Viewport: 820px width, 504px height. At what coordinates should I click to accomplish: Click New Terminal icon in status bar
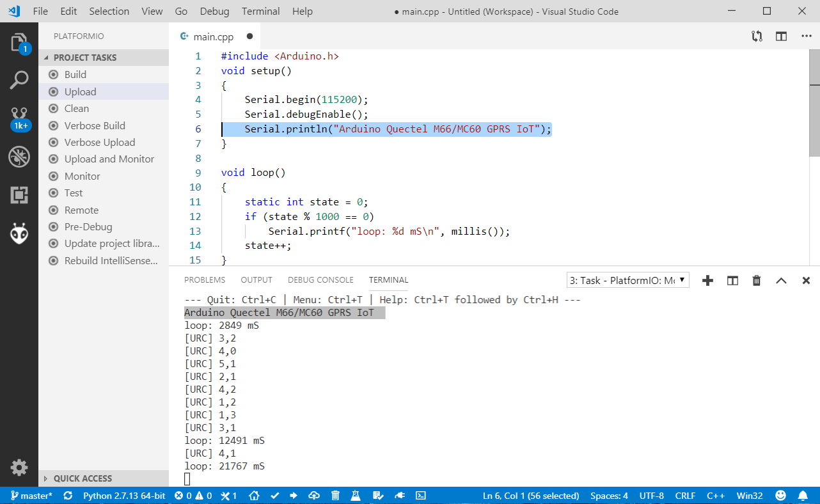click(x=421, y=496)
